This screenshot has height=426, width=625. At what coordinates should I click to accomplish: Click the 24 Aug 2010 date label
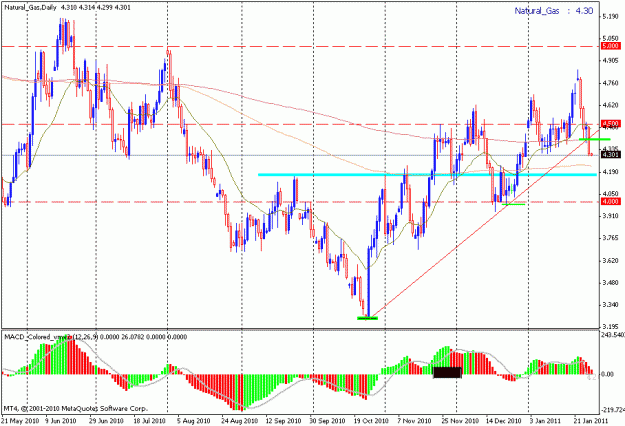click(x=239, y=421)
